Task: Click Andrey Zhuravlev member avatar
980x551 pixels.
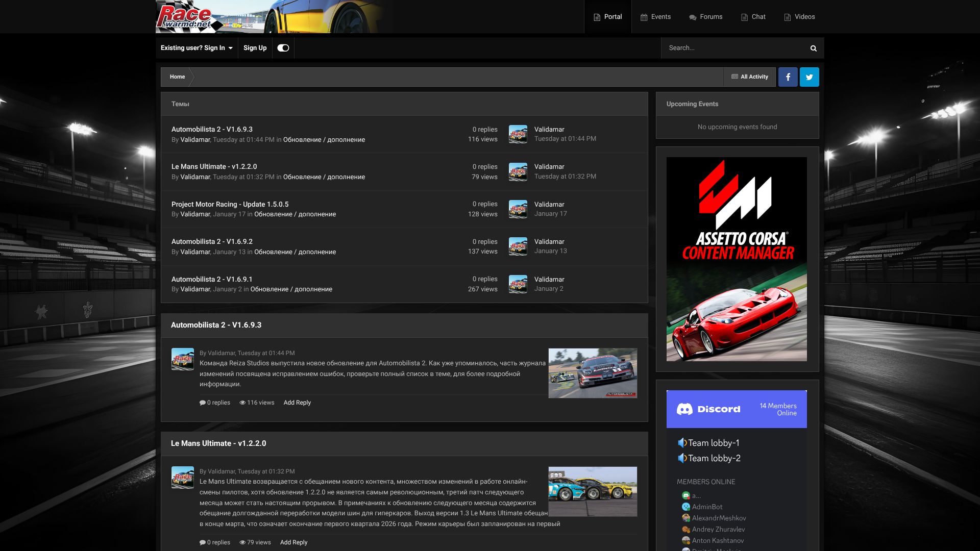Action: 686,529
